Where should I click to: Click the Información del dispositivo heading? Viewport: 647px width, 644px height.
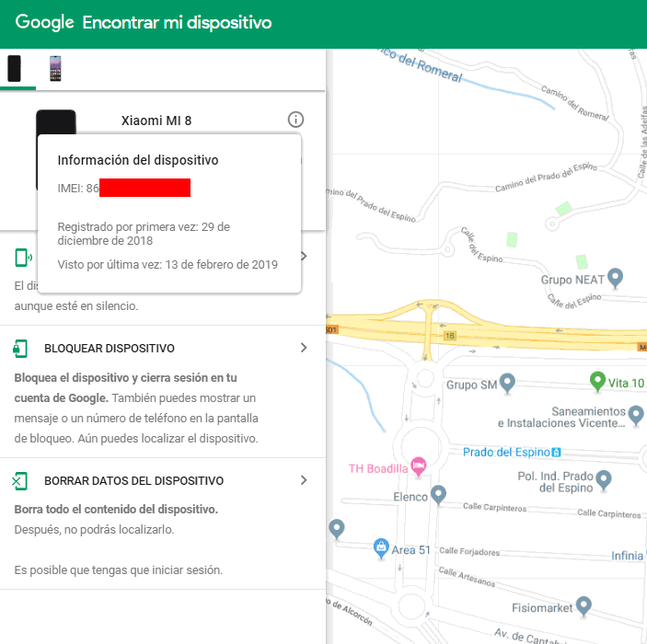tap(138, 160)
